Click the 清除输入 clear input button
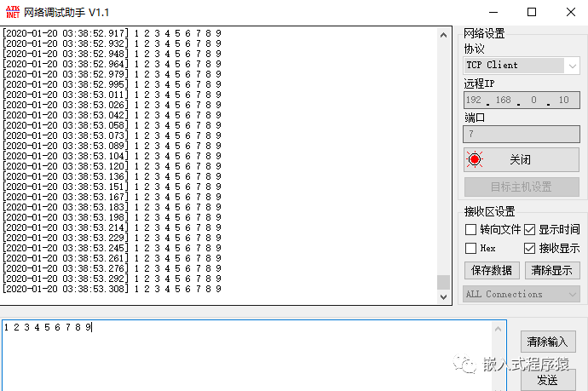The width and height of the screenshot is (588, 391). [x=548, y=342]
